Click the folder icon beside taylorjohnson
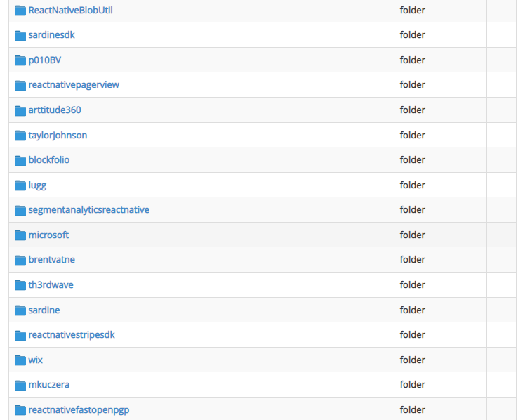 (20, 136)
